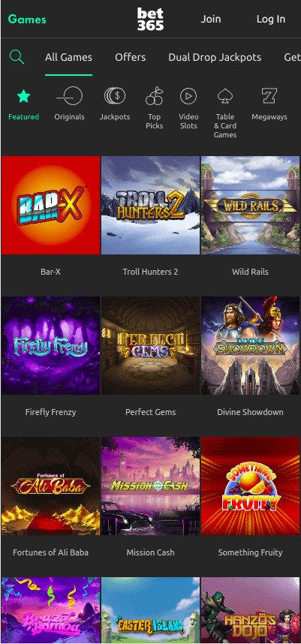Click the Join button
Image resolution: width=301 pixels, height=644 pixels.
[x=211, y=19]
